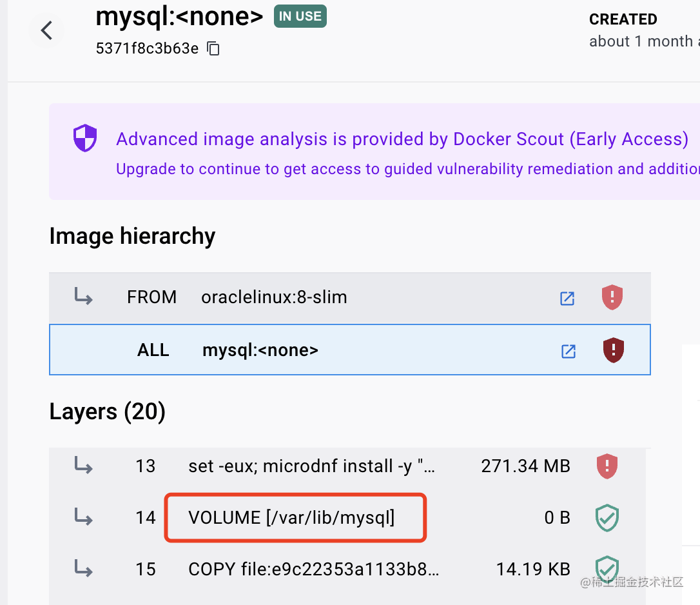
Task: Select layer 13 microdnf install row
Action: 311,466
